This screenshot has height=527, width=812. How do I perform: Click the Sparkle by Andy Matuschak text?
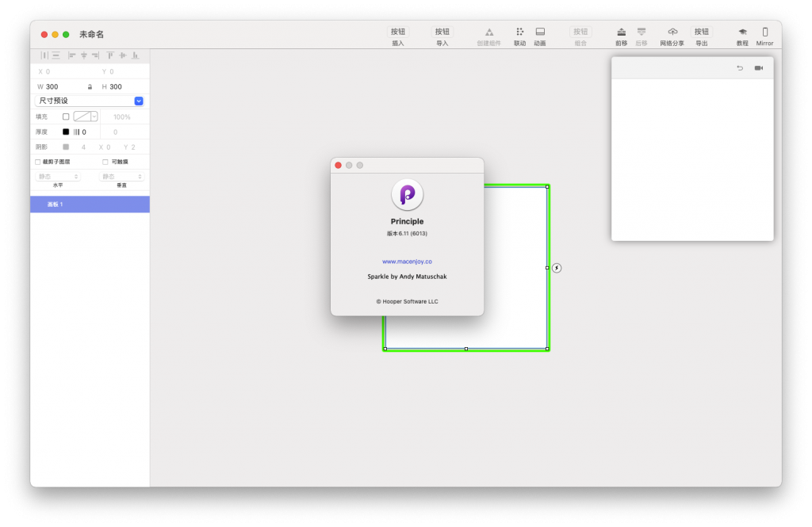pyautogui.click(x=407, y=277)
